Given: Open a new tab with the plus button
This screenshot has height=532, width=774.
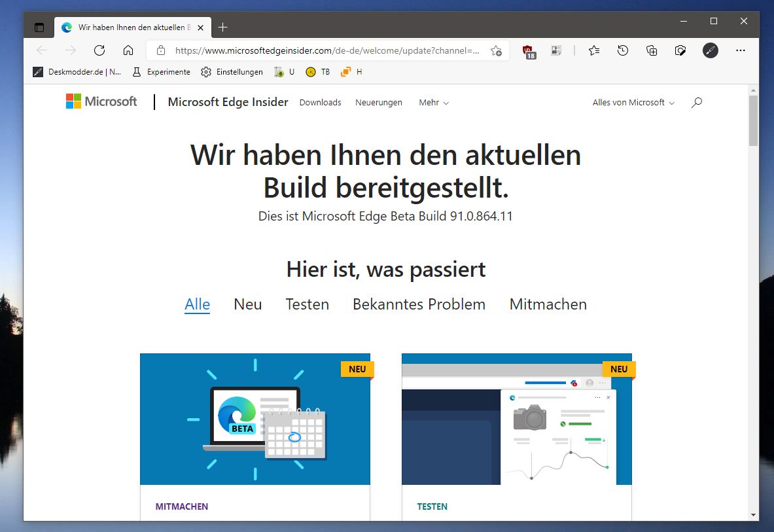Looking at the screenshot, I should click(x=222, y=27).
